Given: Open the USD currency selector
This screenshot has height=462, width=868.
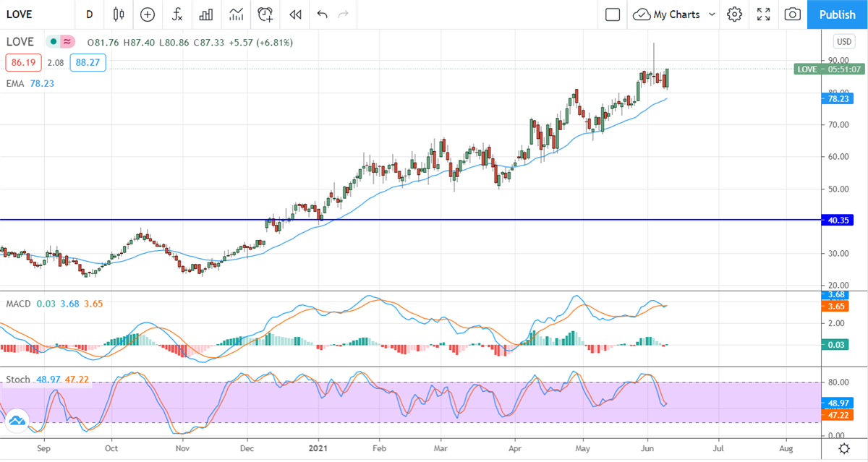Looking at the screenshot, I should coord(844,41).
